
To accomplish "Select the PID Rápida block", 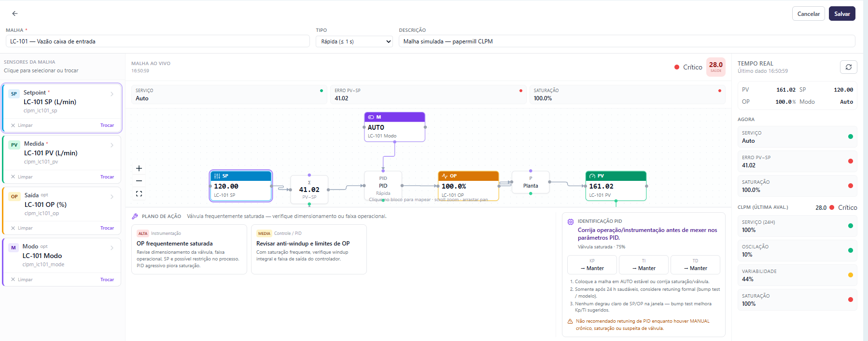I will click(x=383, y=186).
